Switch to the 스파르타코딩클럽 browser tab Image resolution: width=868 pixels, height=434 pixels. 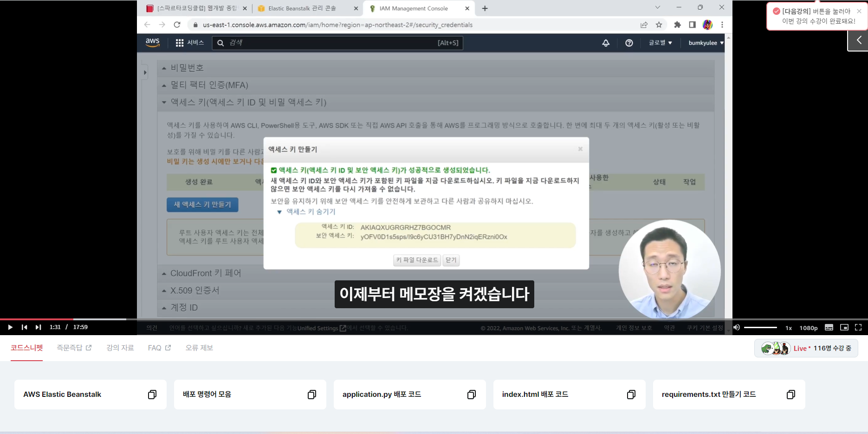click(197, 8)
